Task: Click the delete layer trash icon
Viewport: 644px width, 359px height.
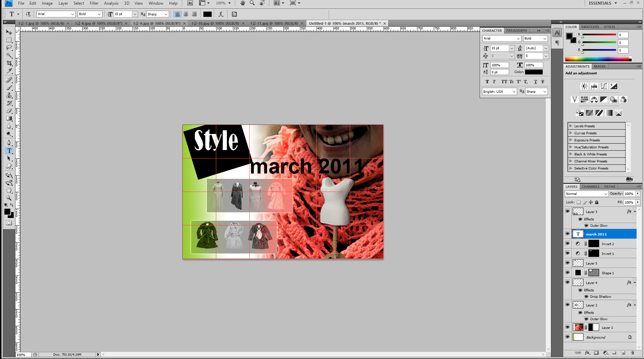Action: (632, 353)
